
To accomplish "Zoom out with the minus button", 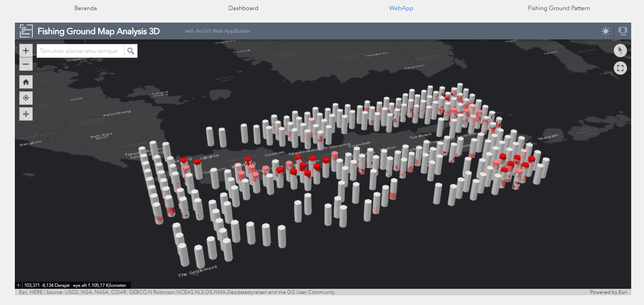I will [26, 64].
